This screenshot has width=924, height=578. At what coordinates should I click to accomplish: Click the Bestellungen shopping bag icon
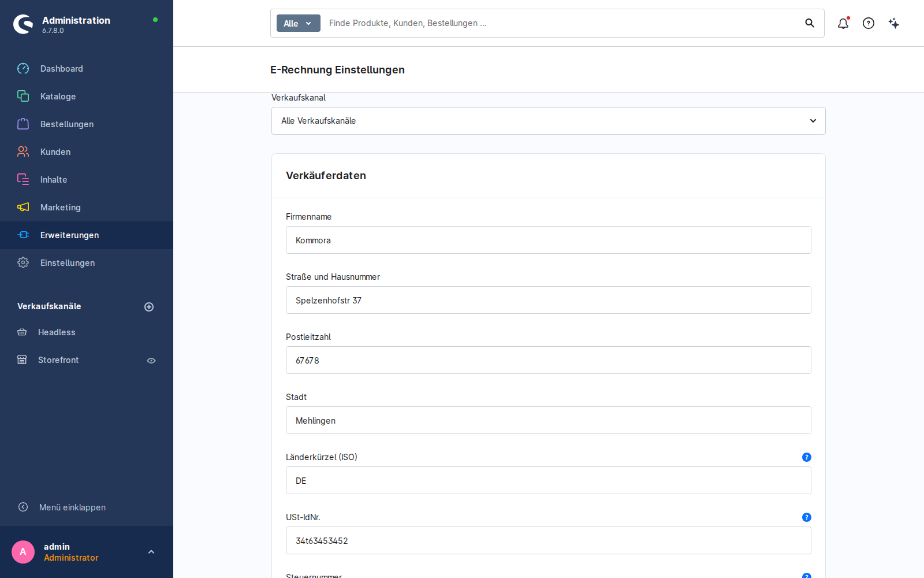(x=23, y=124)
